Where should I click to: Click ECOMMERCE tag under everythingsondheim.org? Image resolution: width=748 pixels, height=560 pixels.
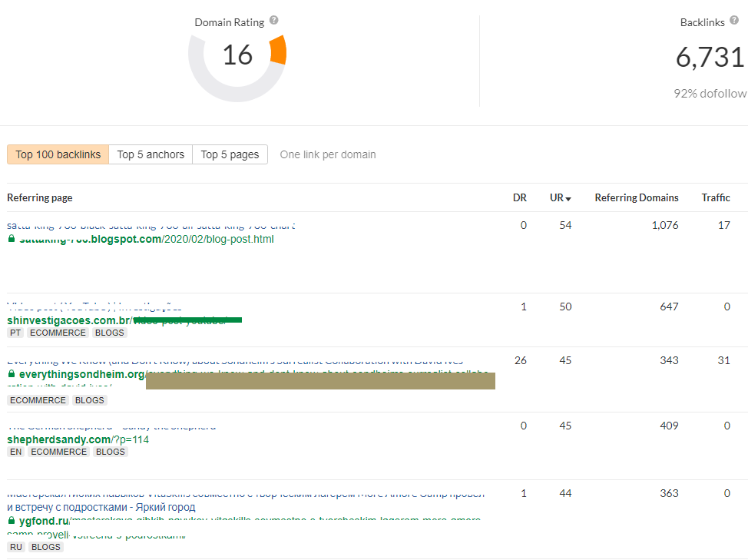pyautogui.click(x=38, y=400)
